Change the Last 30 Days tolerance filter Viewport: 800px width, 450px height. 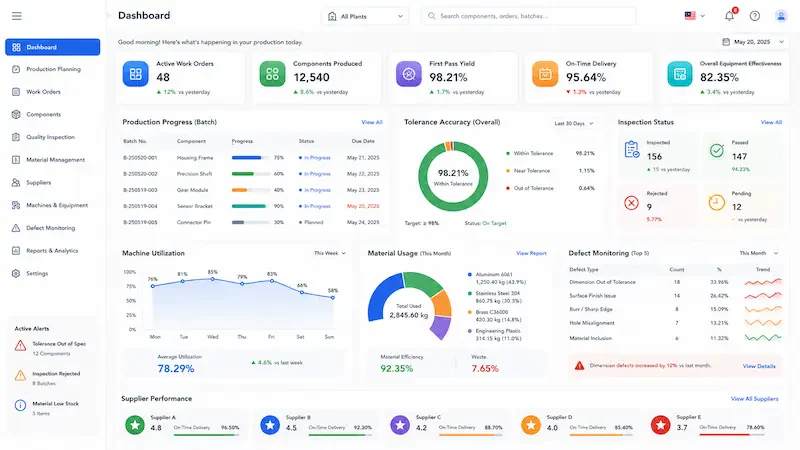pyautogui.click(x=574, y=123)
